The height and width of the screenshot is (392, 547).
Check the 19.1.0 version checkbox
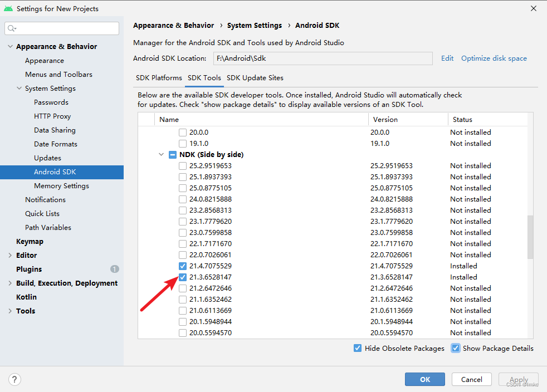183,144
